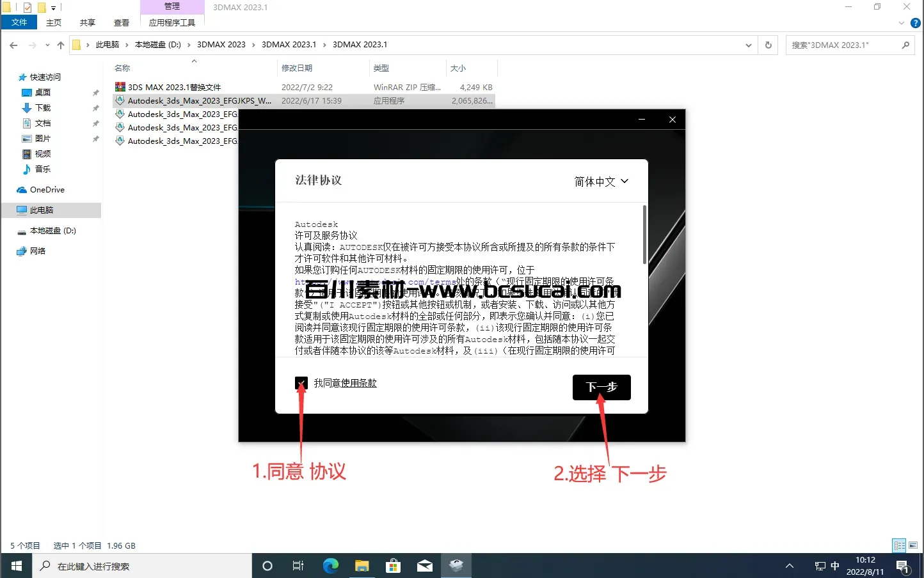This screenshot has height=578, width=924.
Task: Open the 使用条款 link
Action: [358, 383]
